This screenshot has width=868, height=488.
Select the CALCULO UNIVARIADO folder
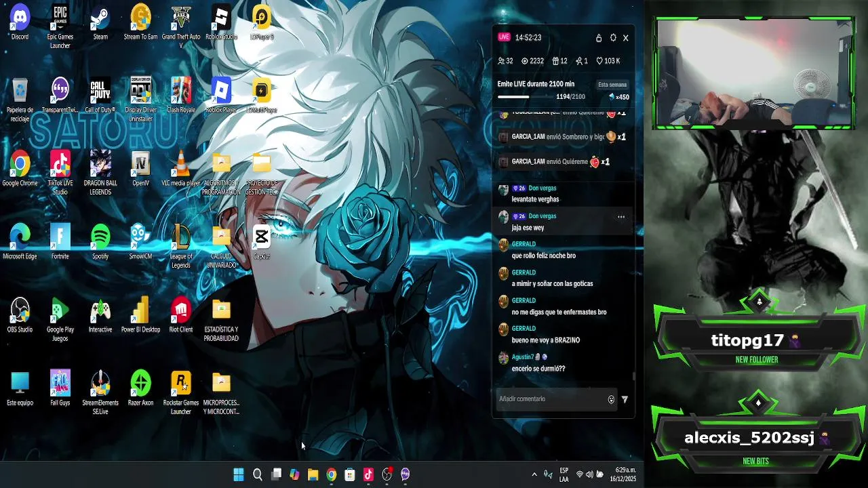221,247
